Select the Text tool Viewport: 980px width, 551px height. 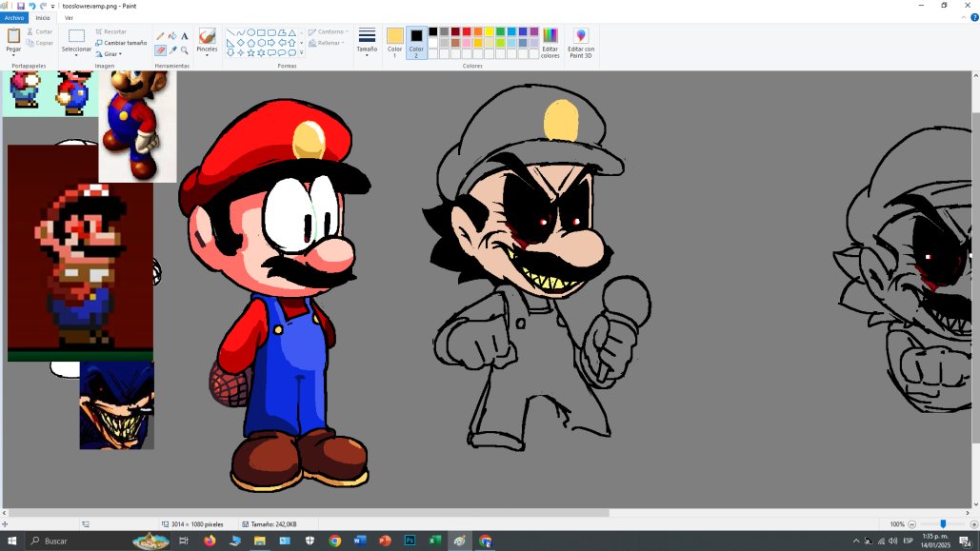[x=185, y=36]
